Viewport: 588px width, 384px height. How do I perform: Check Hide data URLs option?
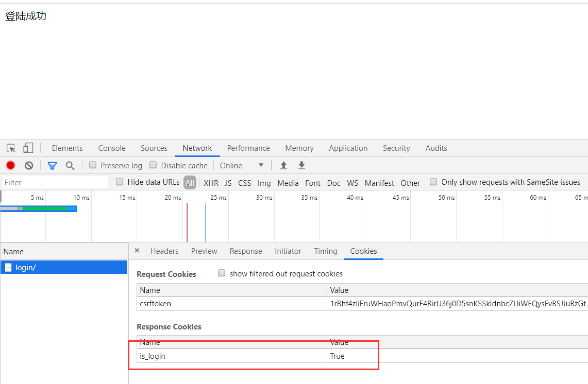click(120, 182)
